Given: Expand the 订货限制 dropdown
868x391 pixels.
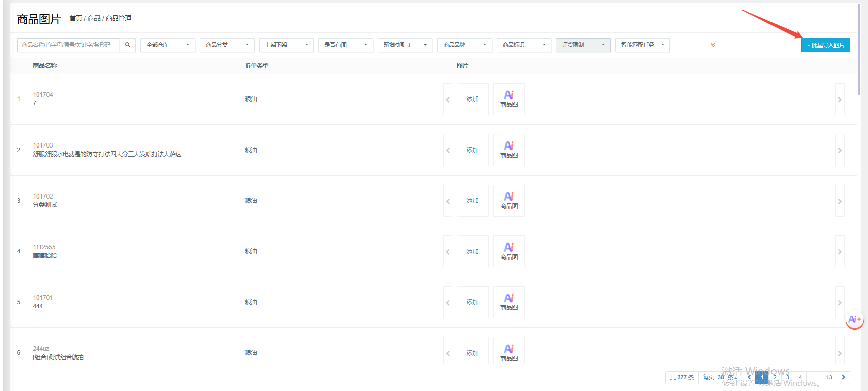Looking at the screenshot, I should (x=583, y=45).
